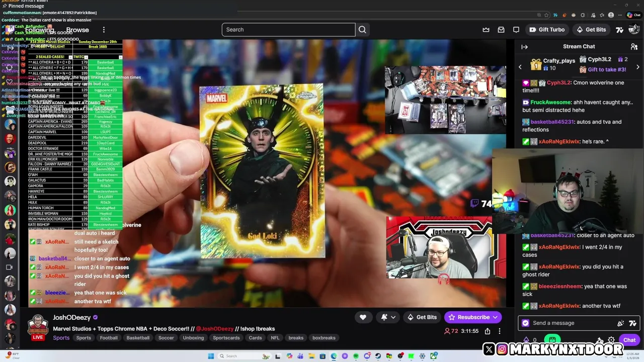The width and height of the screenshot is (644, 362).
Task: Select the NFL tag
Action: click(x=275, y=338)
